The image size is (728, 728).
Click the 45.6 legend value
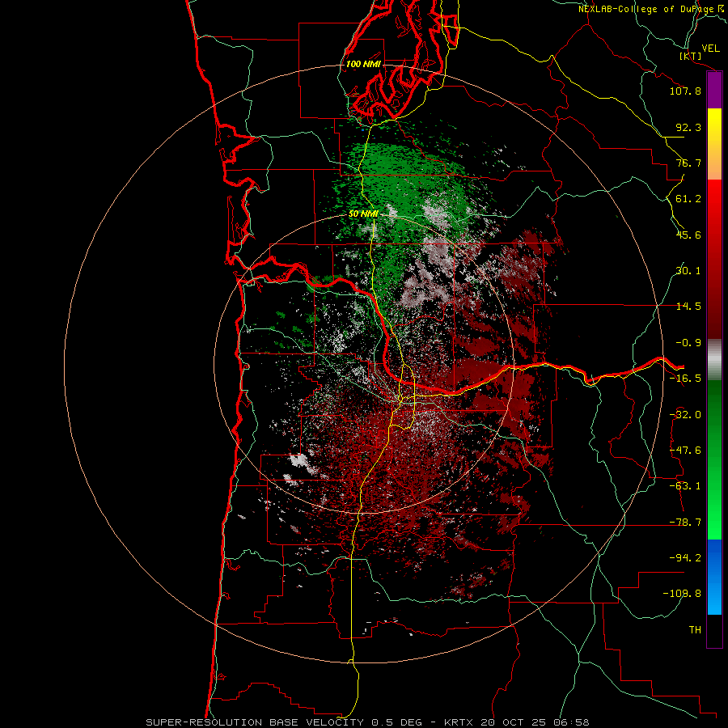[688, 235]
